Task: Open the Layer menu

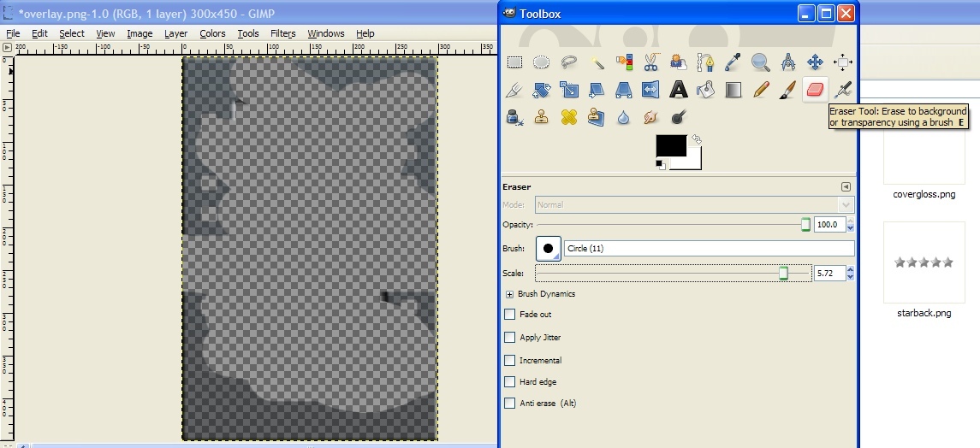Action: coord(175,33)
